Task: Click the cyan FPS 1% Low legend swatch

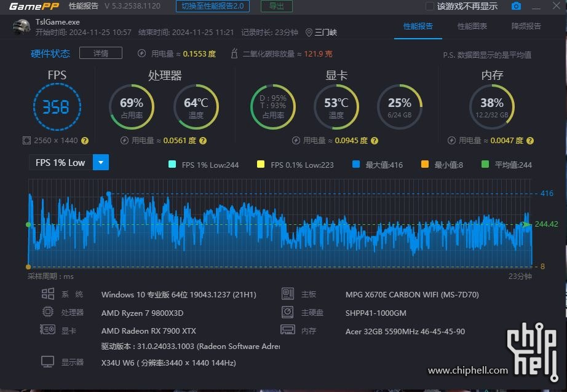Action: point(172,165)
